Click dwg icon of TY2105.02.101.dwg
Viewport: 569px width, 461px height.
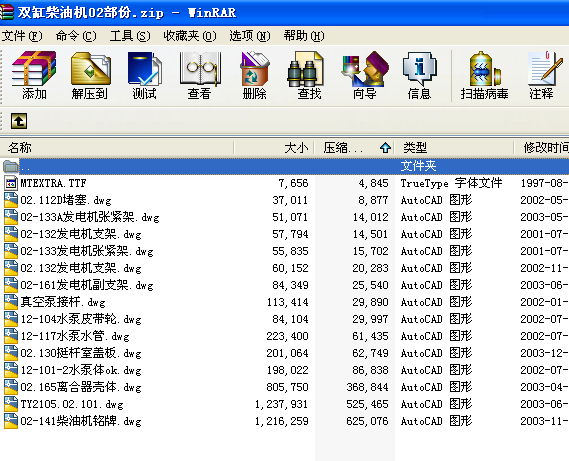(11, 404)
